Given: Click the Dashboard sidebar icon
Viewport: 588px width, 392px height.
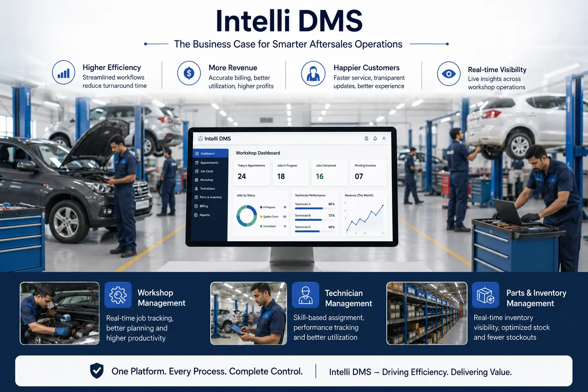Looking at the screenshot, I should (197, 154).
